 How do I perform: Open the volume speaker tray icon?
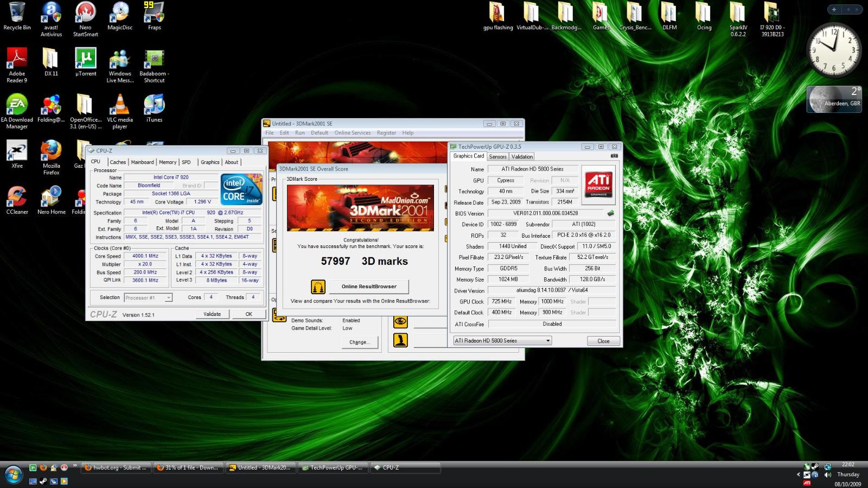click(828, 475)
